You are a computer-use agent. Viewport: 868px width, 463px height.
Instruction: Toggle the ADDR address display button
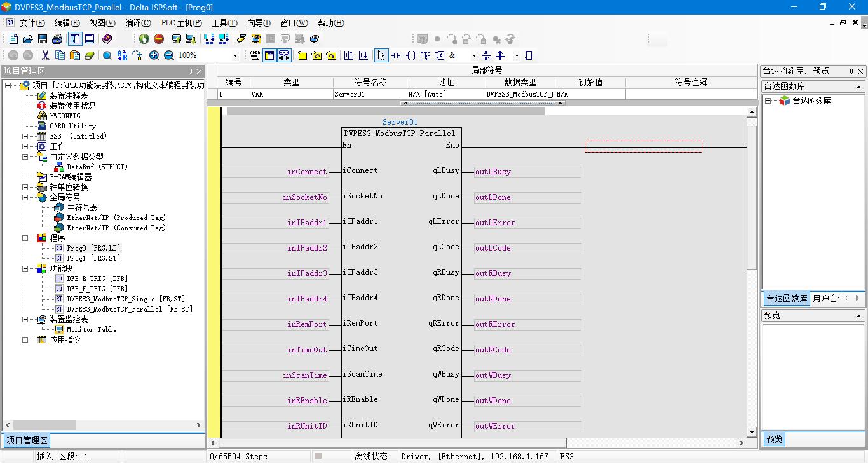click(255, 55)
